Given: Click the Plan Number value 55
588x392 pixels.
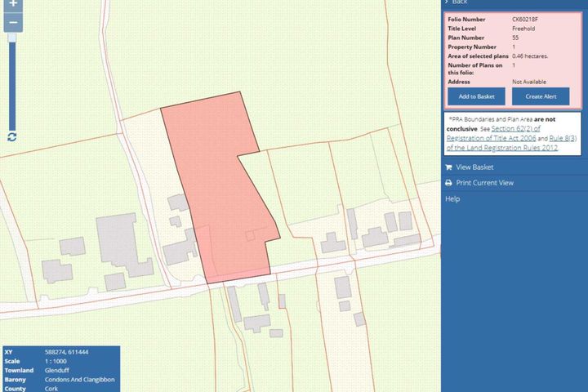Looking at the screenshot, I should (x=515, y=38).
